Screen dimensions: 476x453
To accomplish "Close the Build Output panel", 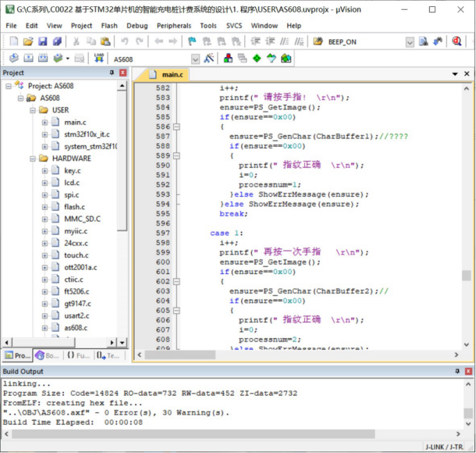I will (468, 371).
